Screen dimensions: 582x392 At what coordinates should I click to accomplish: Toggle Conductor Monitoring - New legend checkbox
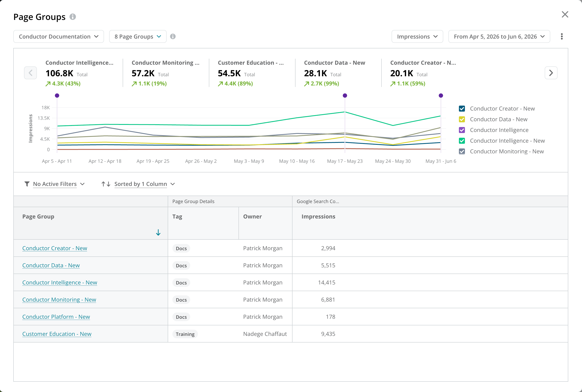462,151
